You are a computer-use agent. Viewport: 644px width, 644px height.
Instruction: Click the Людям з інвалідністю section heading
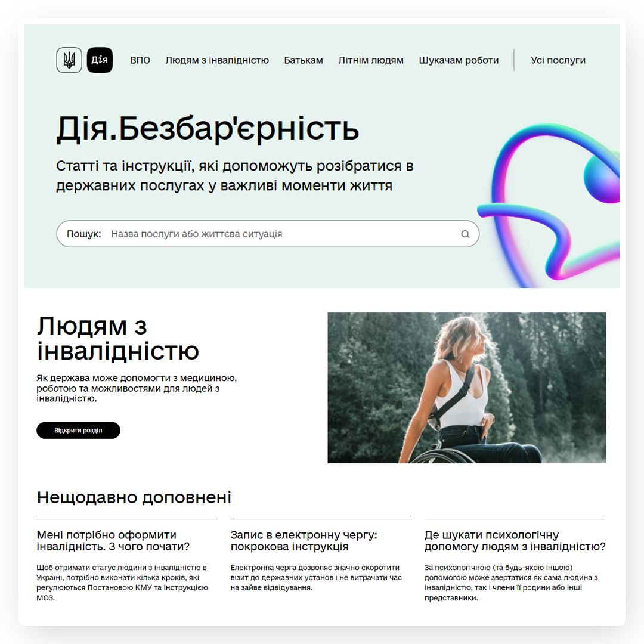tap(118, 339)
